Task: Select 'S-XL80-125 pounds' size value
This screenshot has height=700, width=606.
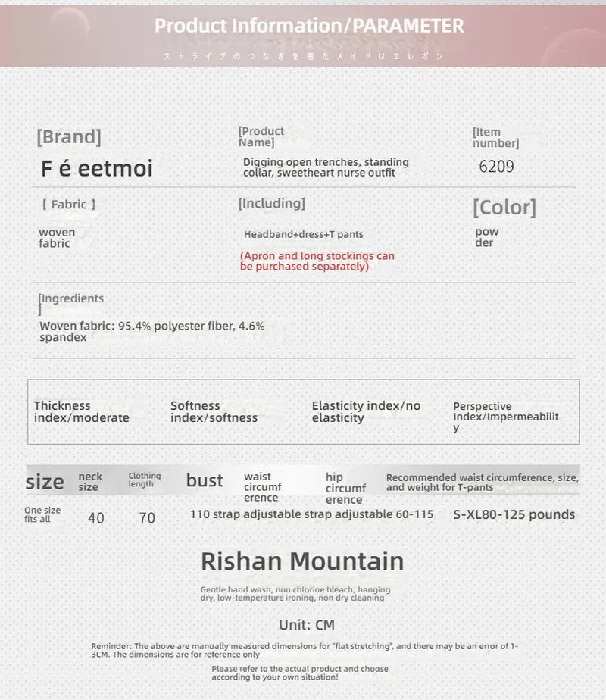Action: [514, 514]
